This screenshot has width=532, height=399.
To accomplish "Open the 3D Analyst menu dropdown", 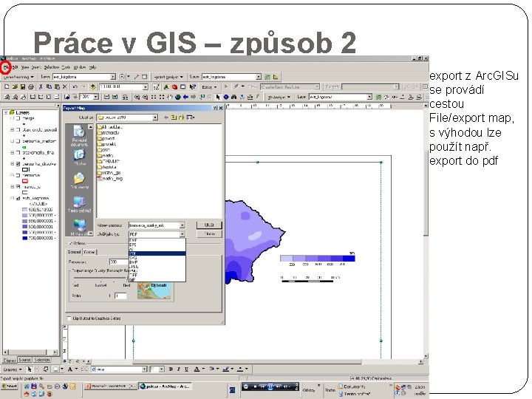I will [x=279, y=97].
